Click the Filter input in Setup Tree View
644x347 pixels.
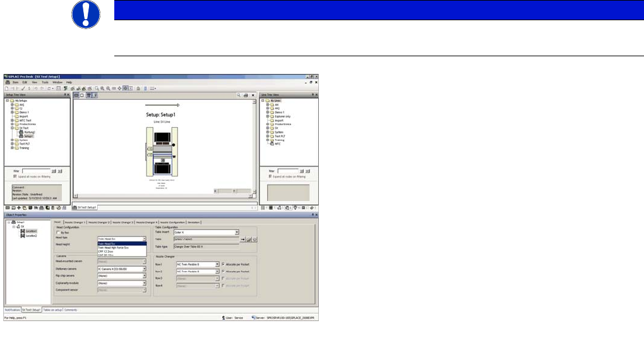37,171
